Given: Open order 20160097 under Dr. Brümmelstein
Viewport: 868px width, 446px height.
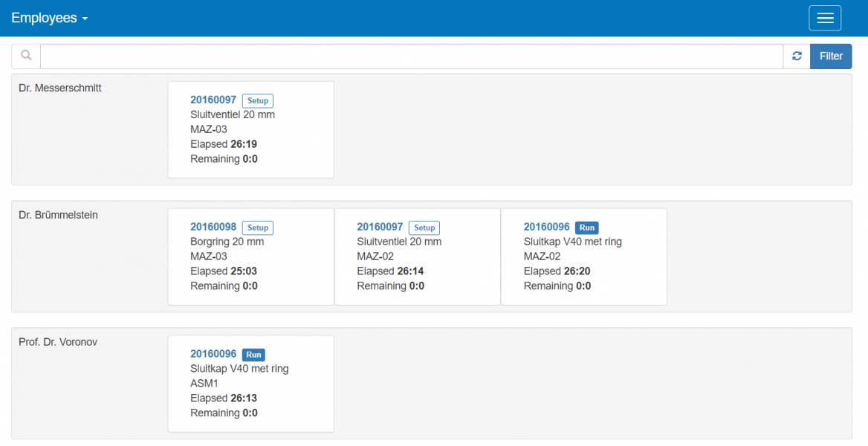Looking at the screenshot, I should click(380, 227).
